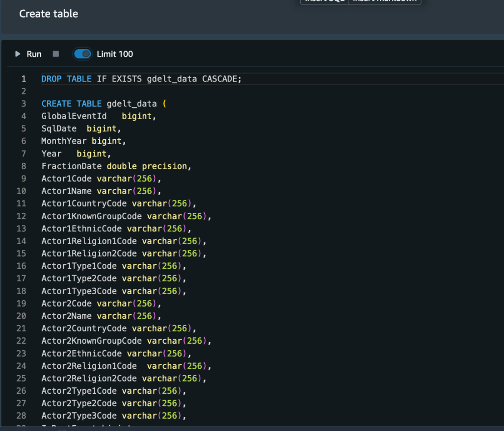Click line number 2 in gutter

pyautogui.click(x=24, y=92)
